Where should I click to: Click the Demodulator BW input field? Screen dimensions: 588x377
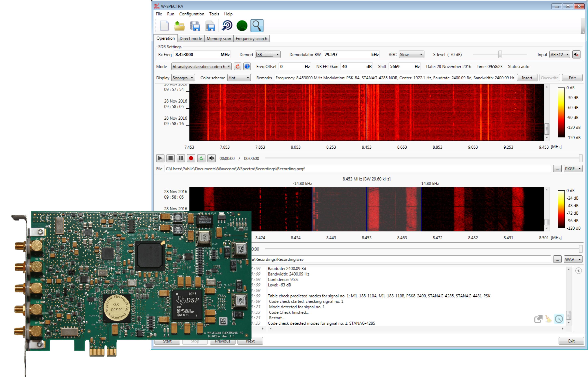point(351,54)
